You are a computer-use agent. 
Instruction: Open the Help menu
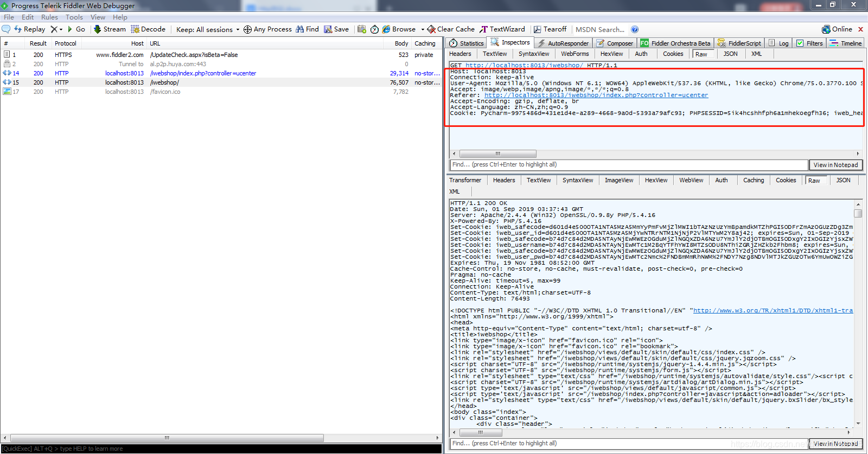(120, 17)
